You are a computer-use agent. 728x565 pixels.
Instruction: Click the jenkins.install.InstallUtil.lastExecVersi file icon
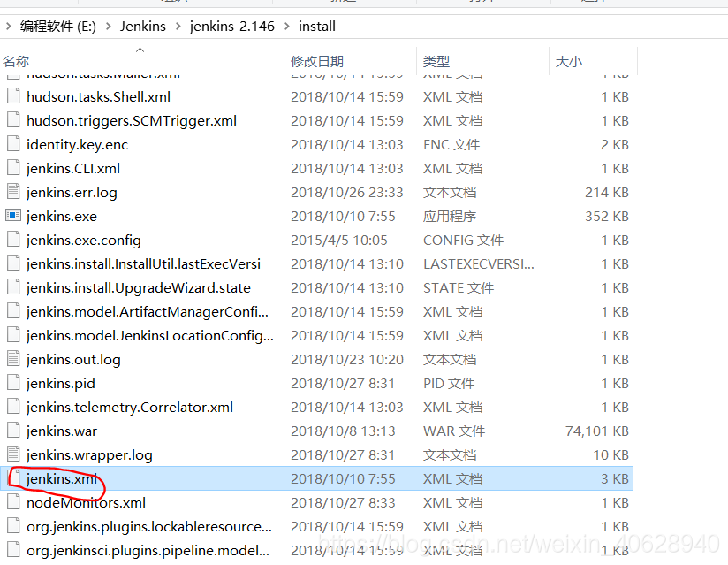[13, 263]
